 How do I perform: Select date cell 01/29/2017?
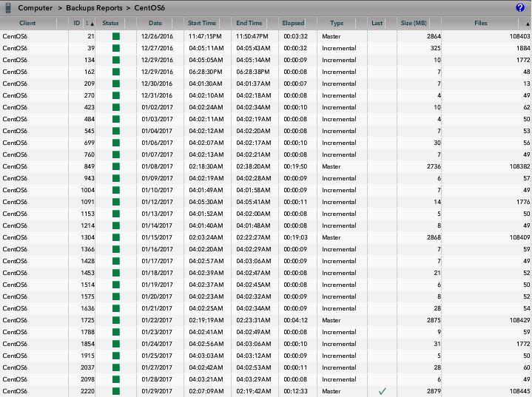coord(157,391)
